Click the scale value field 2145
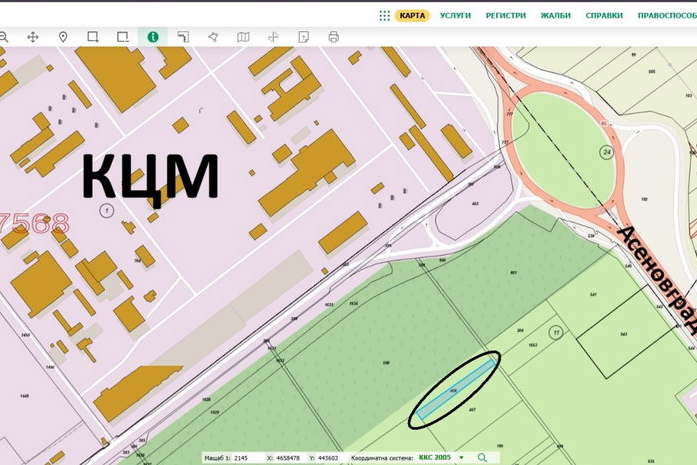The height and width of the screenshot is (465, 697). [240, 458]
